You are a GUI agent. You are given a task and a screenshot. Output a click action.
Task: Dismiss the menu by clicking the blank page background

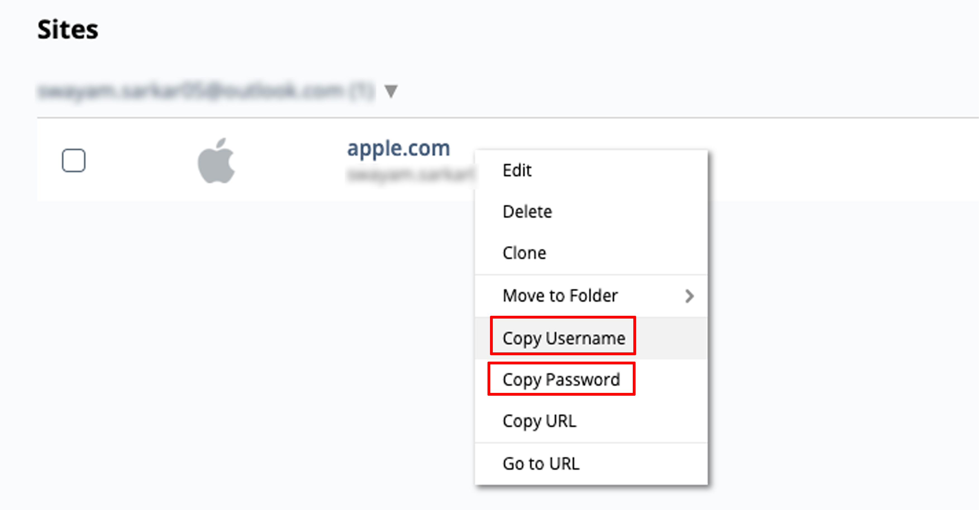(x=228, y=343)
